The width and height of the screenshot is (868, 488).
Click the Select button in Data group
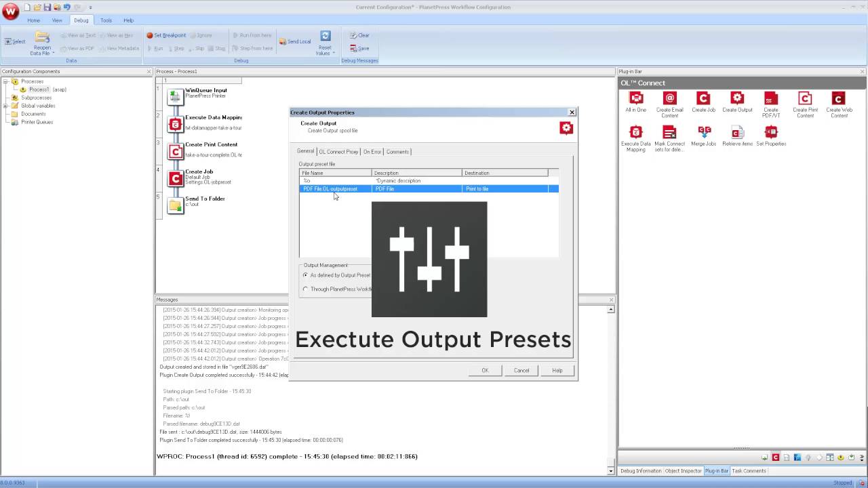pyautogui.click(x=15, y=41)
